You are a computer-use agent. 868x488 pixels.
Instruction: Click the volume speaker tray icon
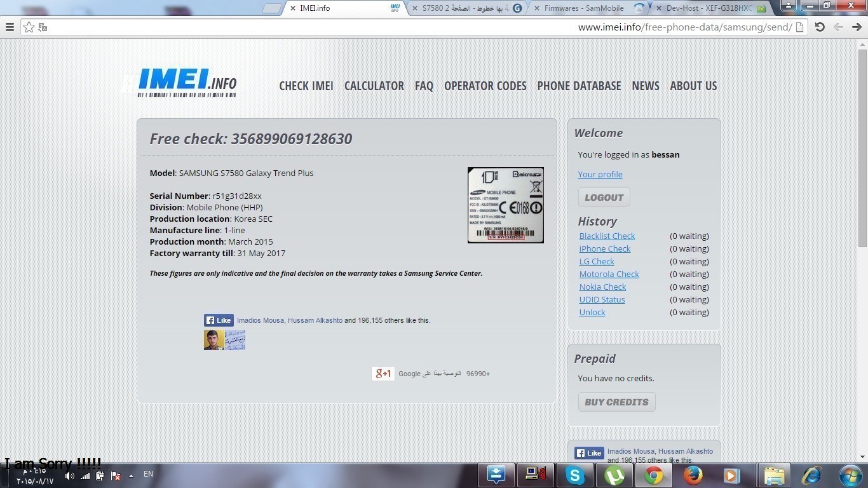[x=70, y=476]
